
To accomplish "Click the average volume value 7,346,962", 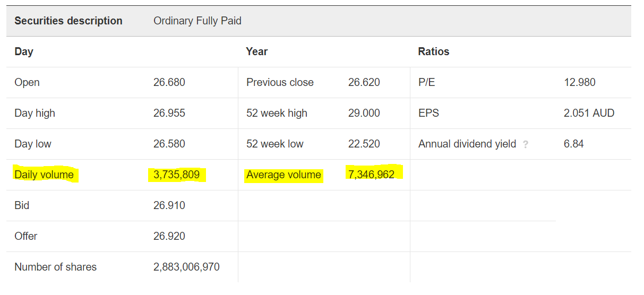I will click(x=372, y=175).
